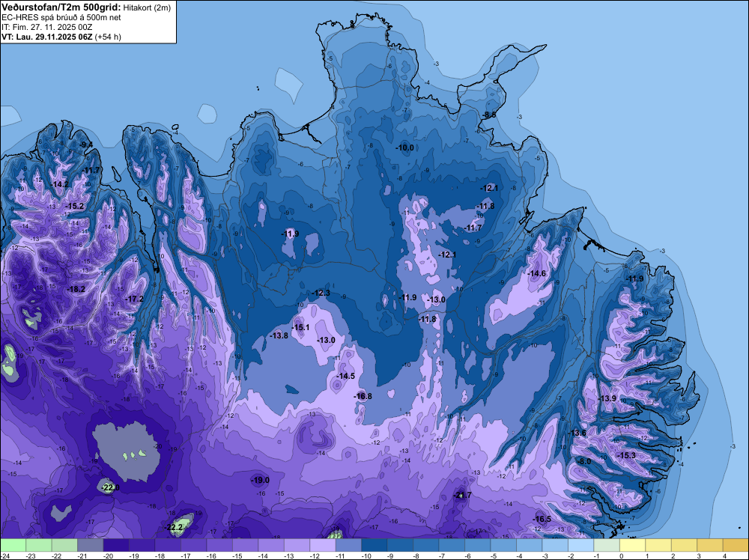
Task: Click the lavender legend swatch labeled -12
Action: pos(322,545)
